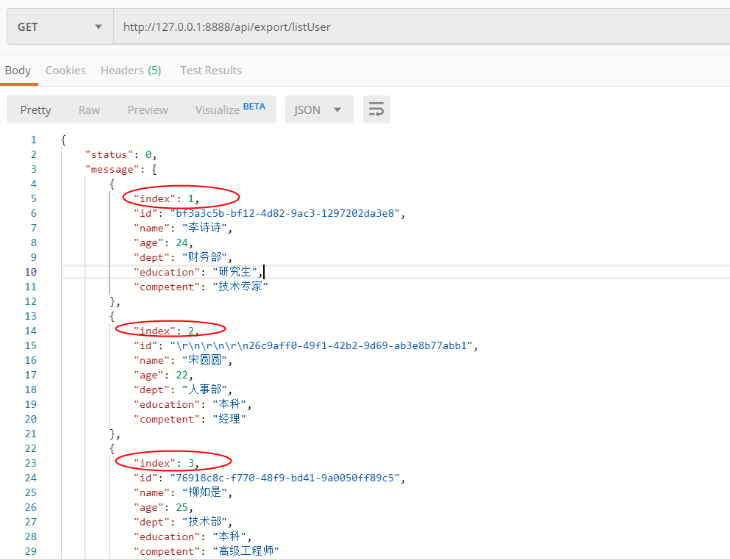730x560 pixels.
Task: Open the Cookies tab
Action: (x=65, y=70)
